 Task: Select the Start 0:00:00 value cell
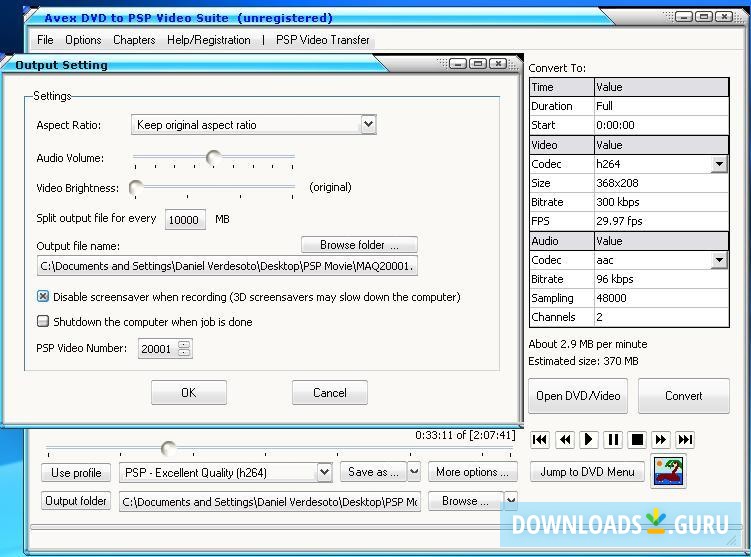(661, 125)
